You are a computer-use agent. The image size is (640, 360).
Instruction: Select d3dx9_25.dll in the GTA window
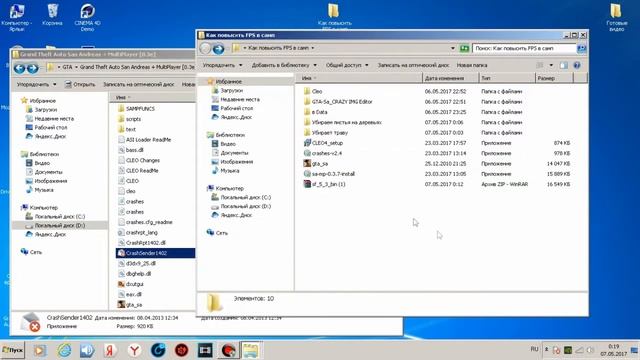click(x=137, y=263)
